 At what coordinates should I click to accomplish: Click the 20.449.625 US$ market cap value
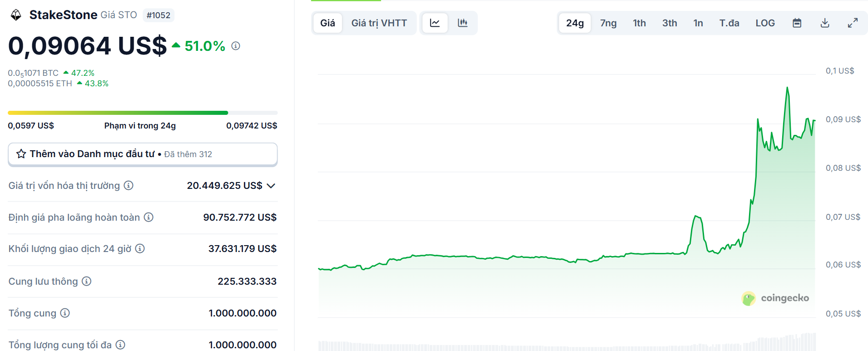tap(224, 186)
